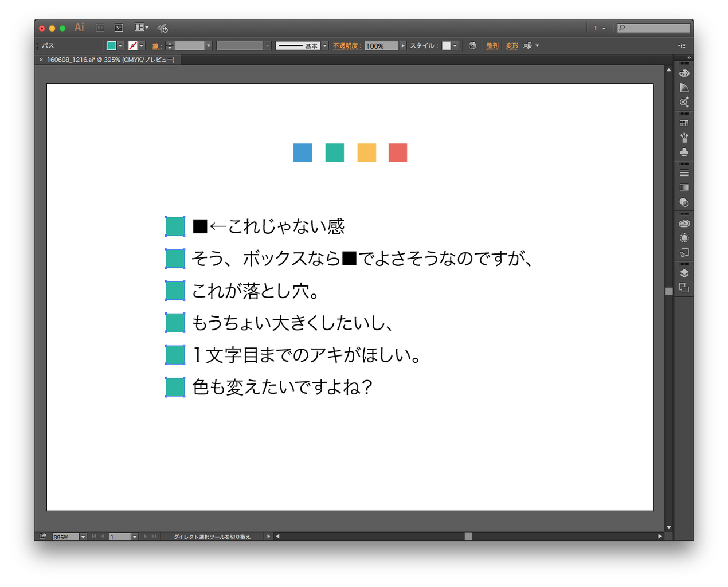
Task: Click the vertical scrollbar thumb
Action: click(x=668, y=291)
